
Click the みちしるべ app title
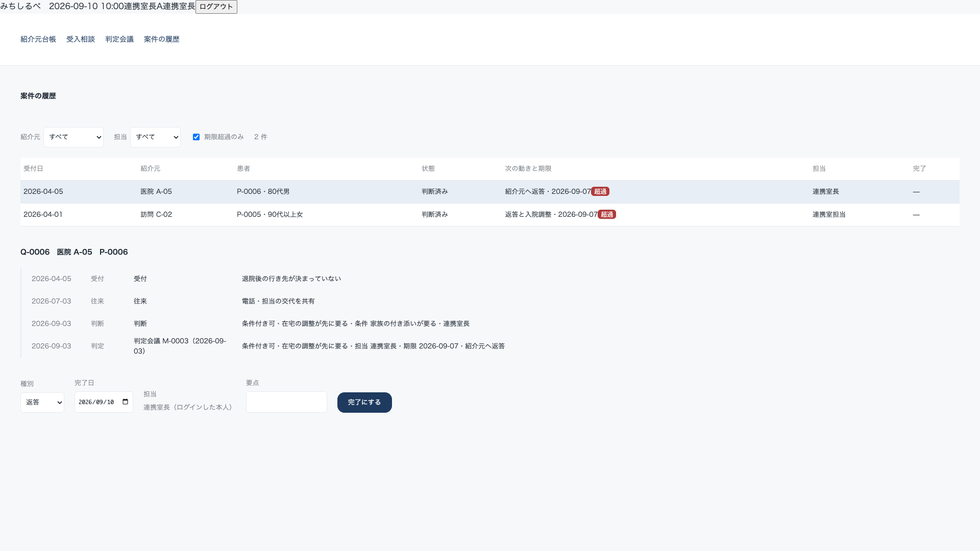pos(20,6)
